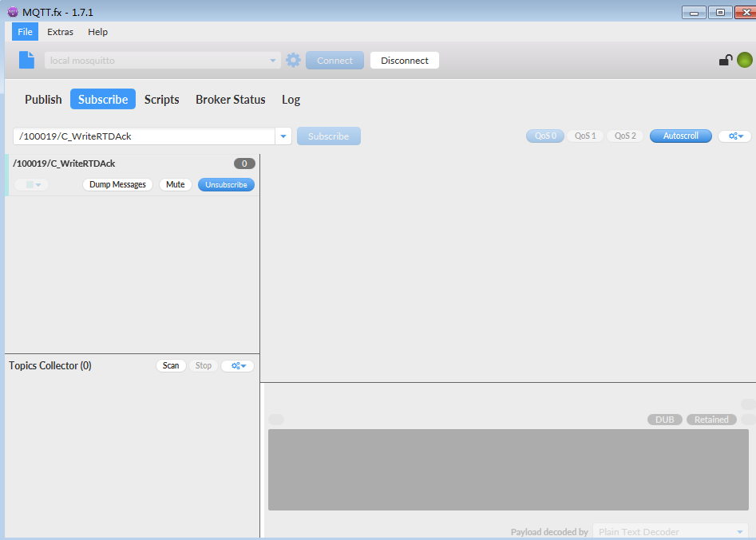
Task: Open the Extras menu
Action: click(60, 32)
